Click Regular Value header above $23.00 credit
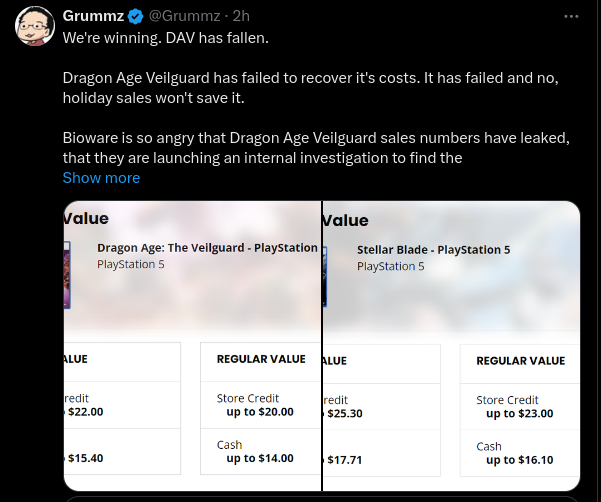 click(520, 361)
